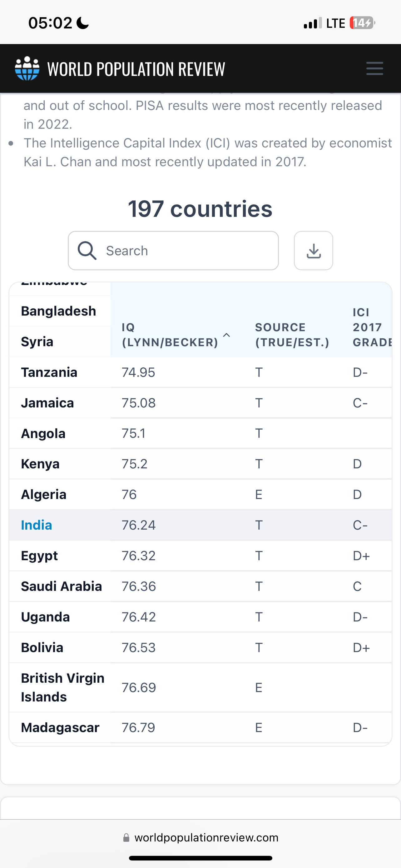The width and height of the screenshot is (401, 868).
Task: Select the Tanzania country row
Action: (200, 372)
